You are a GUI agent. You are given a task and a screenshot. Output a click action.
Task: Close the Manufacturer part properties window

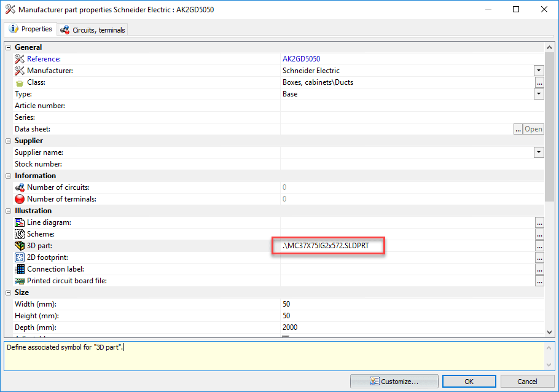544,10
